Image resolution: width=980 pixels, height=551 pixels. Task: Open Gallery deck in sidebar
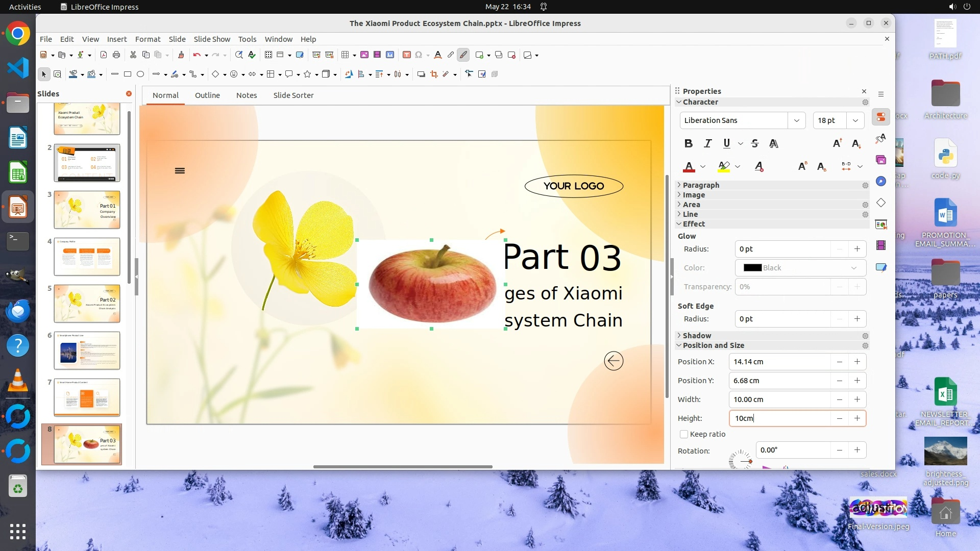(x=881, y=160)
